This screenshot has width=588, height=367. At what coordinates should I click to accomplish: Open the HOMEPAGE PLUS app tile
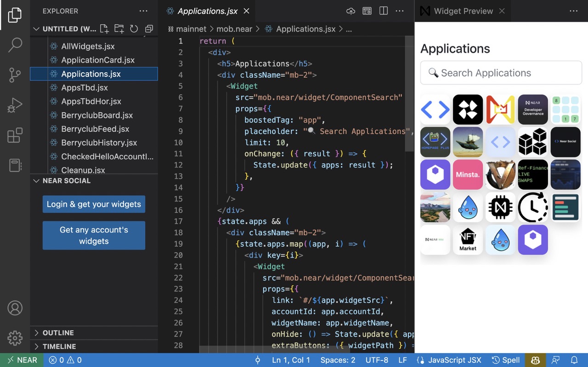[435, 142]
